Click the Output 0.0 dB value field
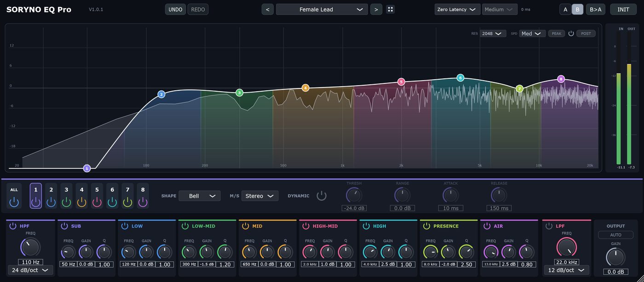The height and width of the screenshot is (282, 644). (615, 272)
